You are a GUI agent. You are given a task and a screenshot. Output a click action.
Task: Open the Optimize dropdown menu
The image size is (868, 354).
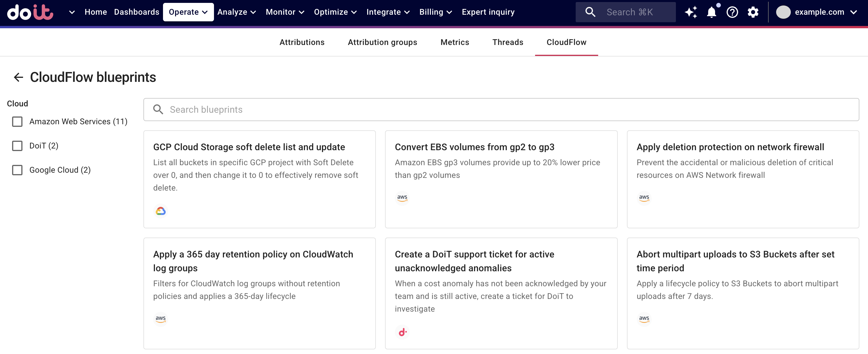(335, 12)
